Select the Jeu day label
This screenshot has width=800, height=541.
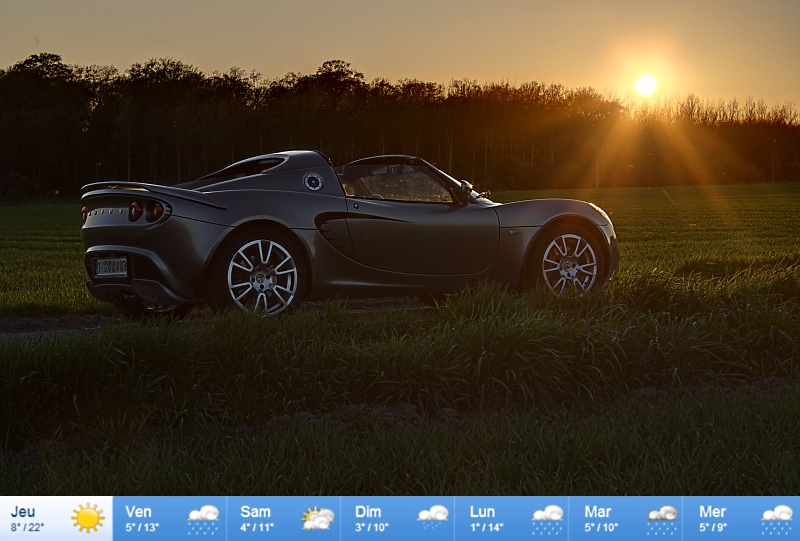coord(23,511)
